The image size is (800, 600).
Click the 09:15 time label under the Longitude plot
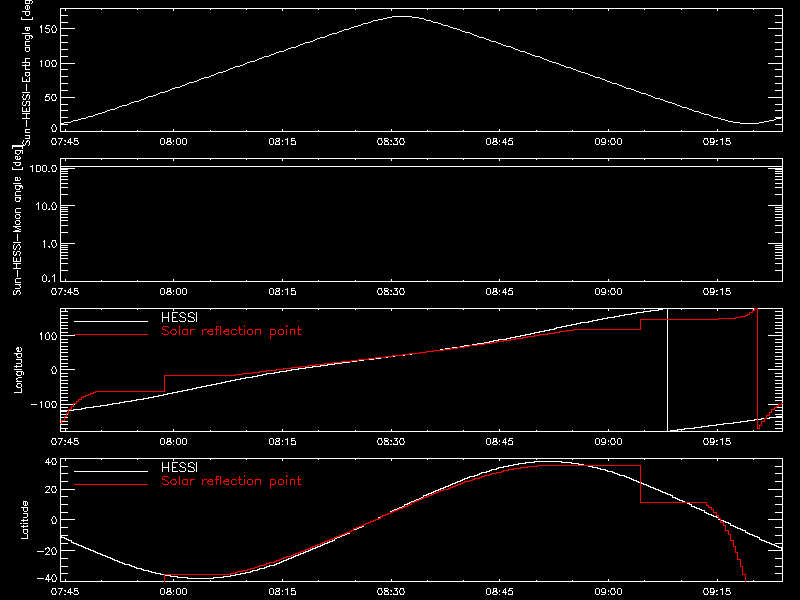coord(717,441)
